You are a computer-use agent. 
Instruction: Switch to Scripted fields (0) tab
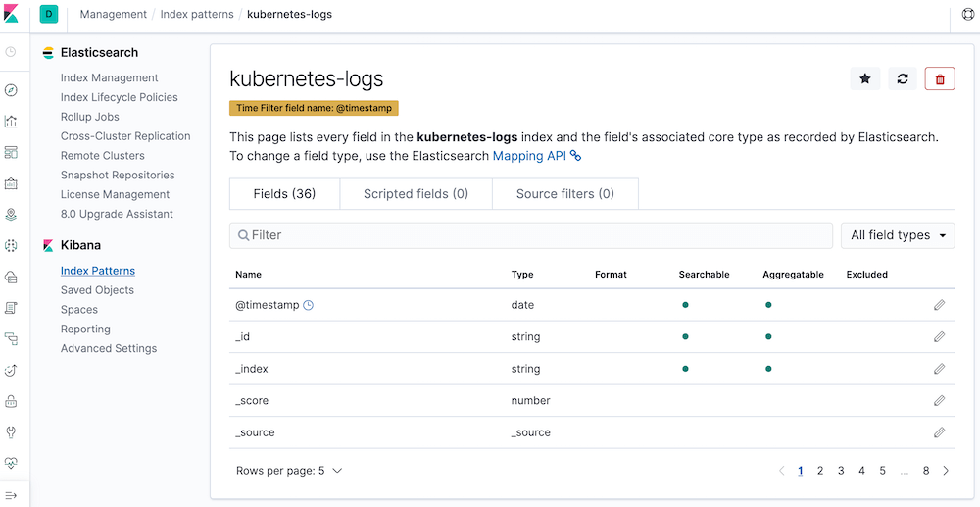(416, 194)
